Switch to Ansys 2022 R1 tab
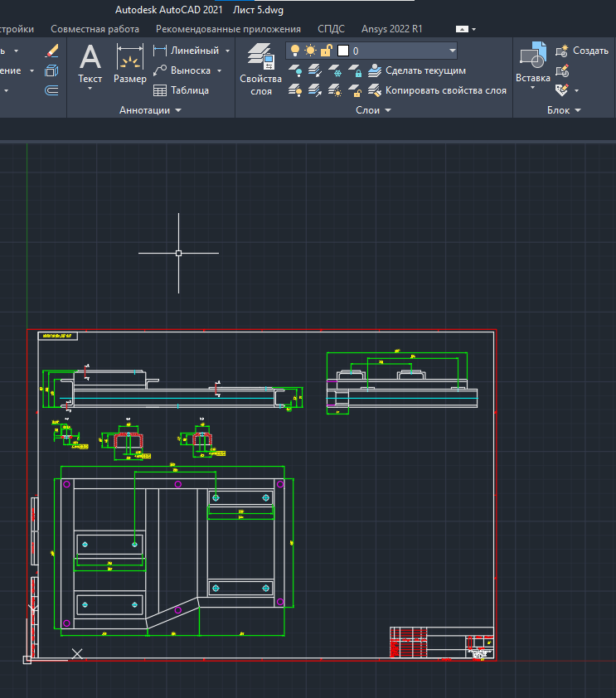Viewport: 616px width, 698px height. (x=392, y=28)
